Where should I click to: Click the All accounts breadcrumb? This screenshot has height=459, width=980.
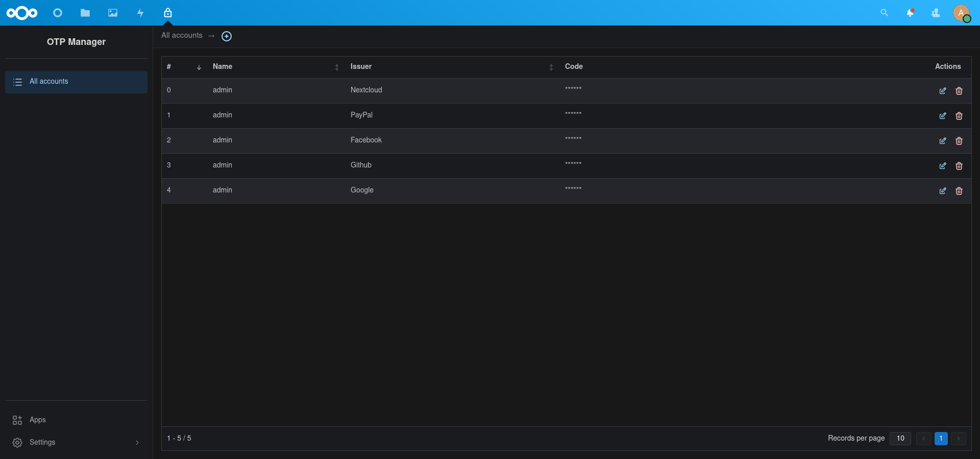[x=182, y=35]
